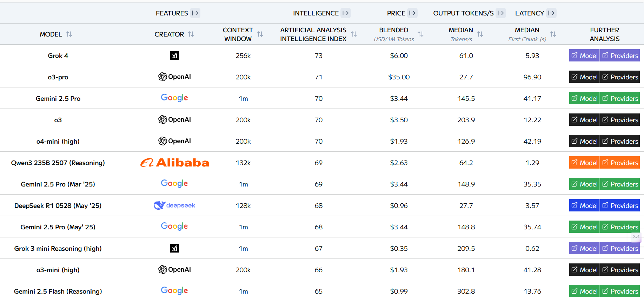The image size is (644, 301).
Task: Sort by Creator column
Action: [x=191, y=34]
